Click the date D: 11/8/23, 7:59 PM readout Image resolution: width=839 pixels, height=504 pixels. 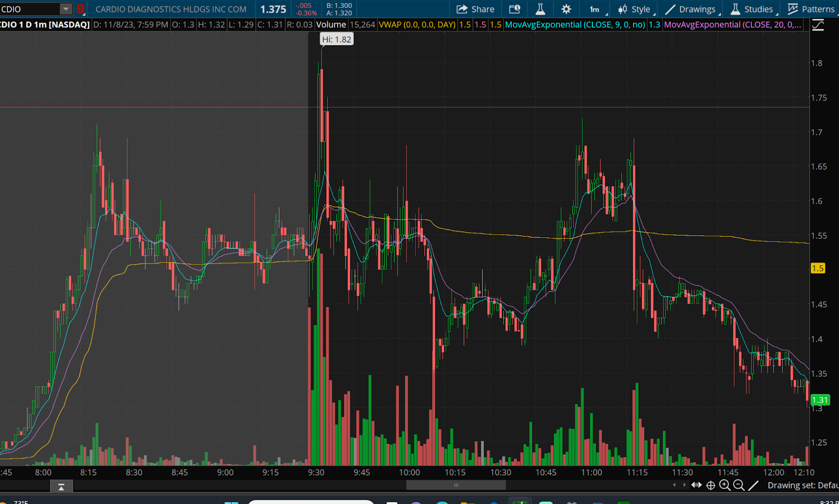[131, 25]
